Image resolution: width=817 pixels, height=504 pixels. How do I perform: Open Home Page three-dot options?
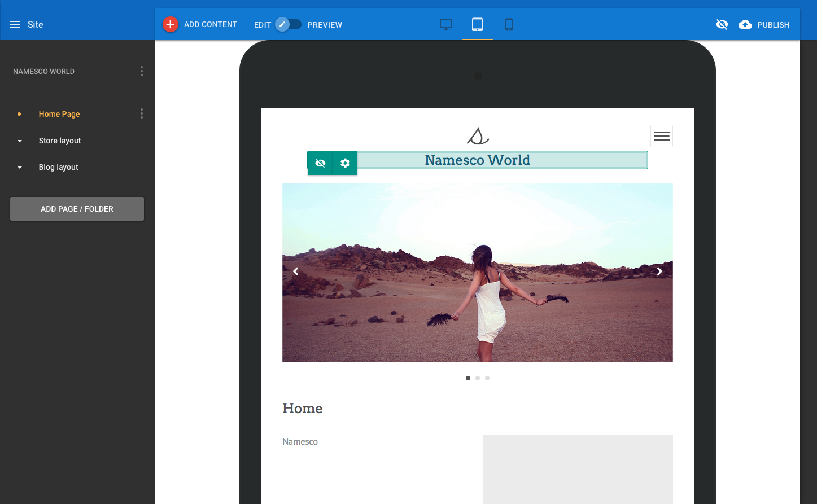pyautogui.click(x=142, y=113)
